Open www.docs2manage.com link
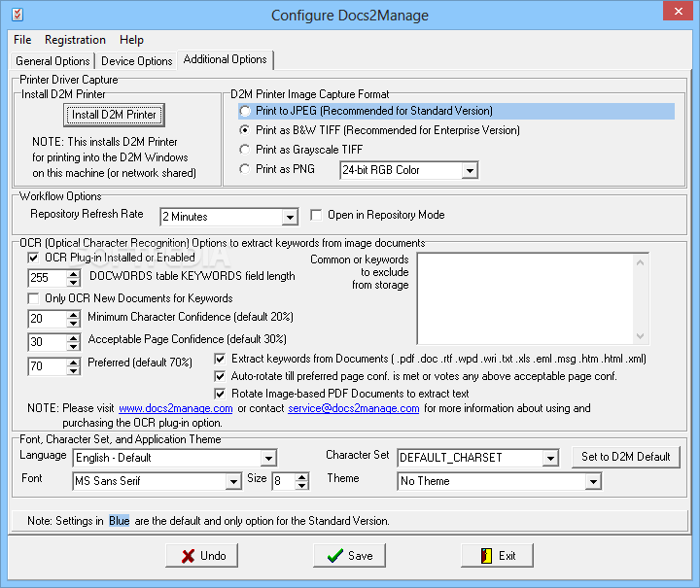 pyautogui.click(x=175, y=408)
